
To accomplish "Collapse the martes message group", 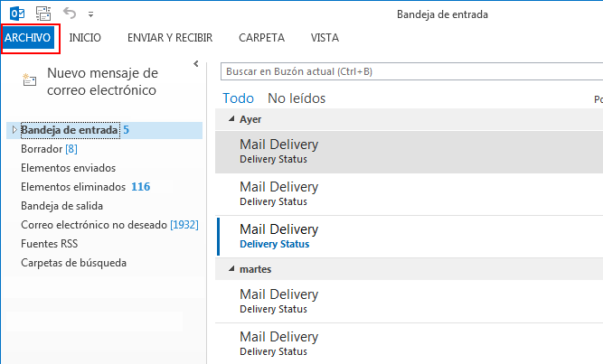I will coord(231,270).
